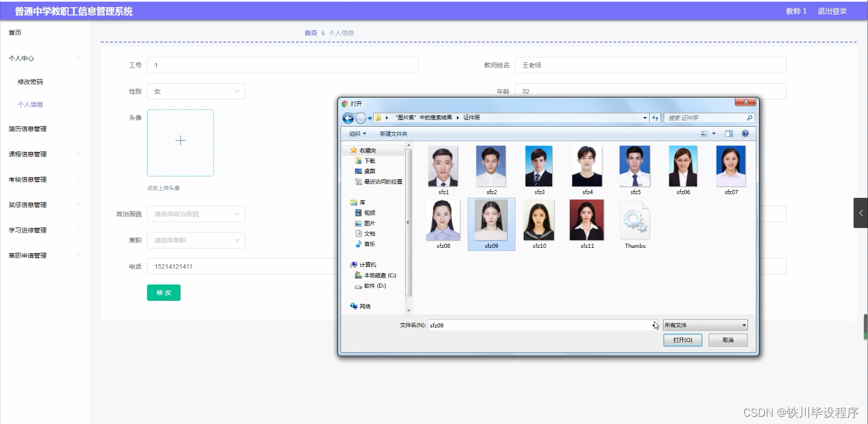Click the 打开(O) button in the dialog
The image size is (868, 424).
tap(682, 340)
